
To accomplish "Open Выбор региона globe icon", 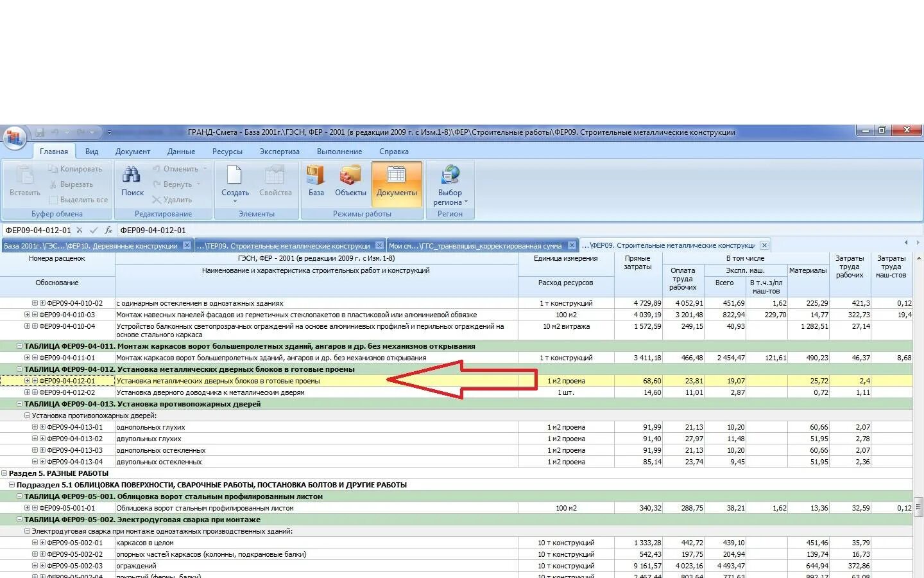I will [x=450, y=175].
